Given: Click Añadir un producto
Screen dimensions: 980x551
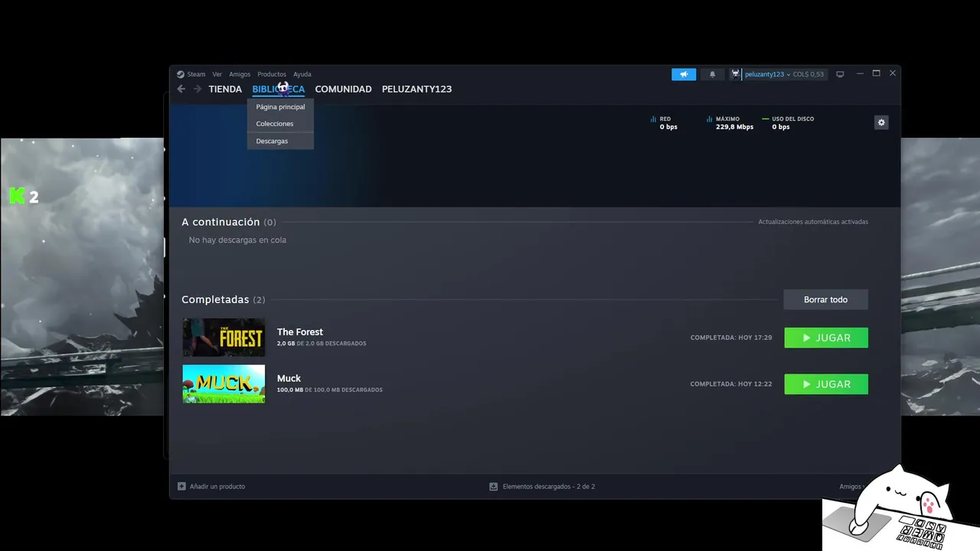Looking at the screenshot, I should click(x=217, y=487).
